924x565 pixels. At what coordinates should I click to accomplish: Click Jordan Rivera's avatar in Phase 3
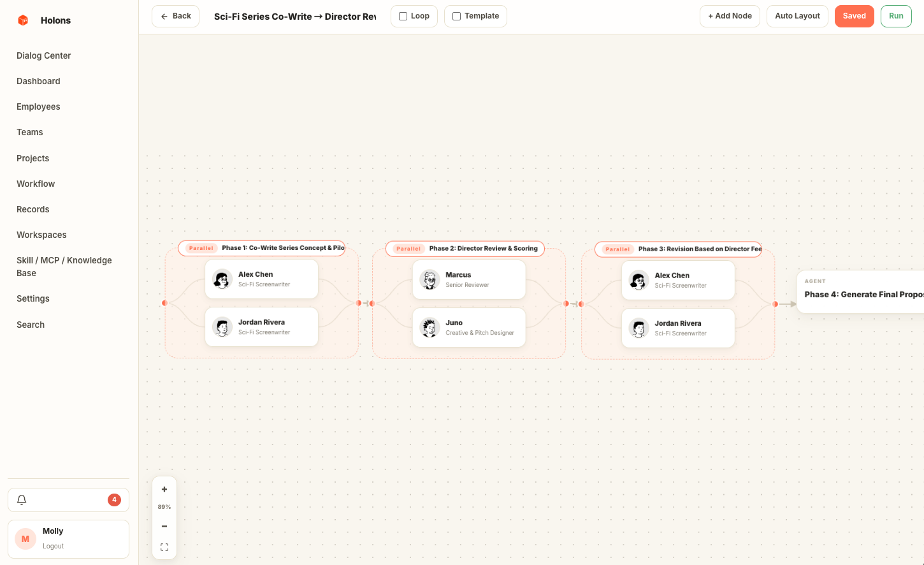click(x=639, y=328)
